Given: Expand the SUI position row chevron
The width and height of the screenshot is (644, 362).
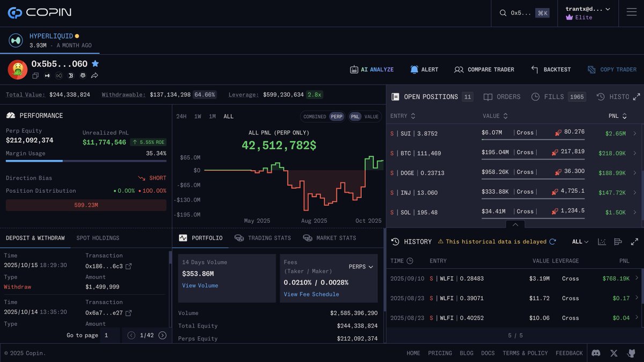Looking at the screenshot, I should tap(635, 133).
